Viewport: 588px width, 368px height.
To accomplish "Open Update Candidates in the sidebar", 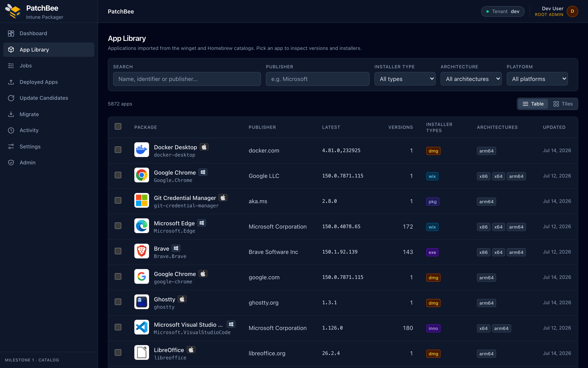I will click(49, 98).
